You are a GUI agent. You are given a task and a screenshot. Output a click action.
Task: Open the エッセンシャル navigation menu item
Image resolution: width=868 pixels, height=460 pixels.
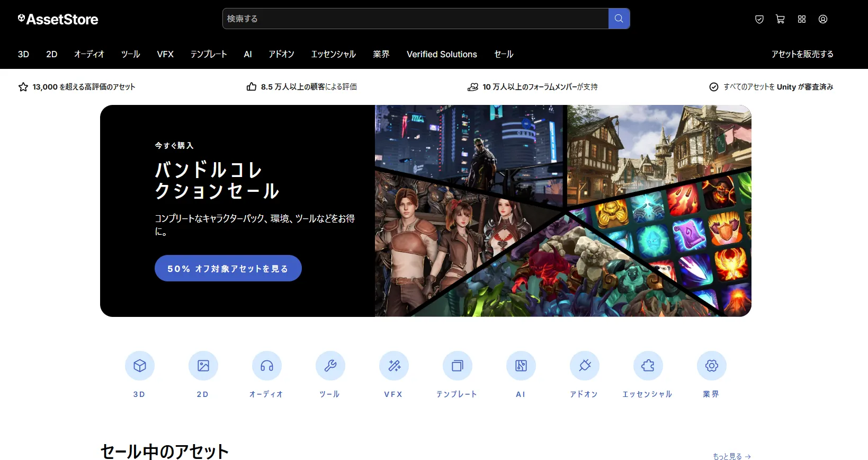coord(334,54)
